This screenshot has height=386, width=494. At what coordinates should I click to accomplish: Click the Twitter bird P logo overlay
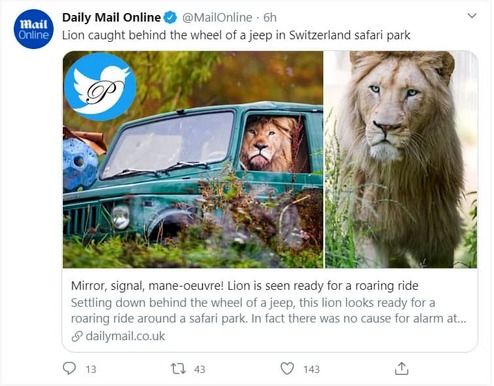pyautogui.click(x=100, y=87)
